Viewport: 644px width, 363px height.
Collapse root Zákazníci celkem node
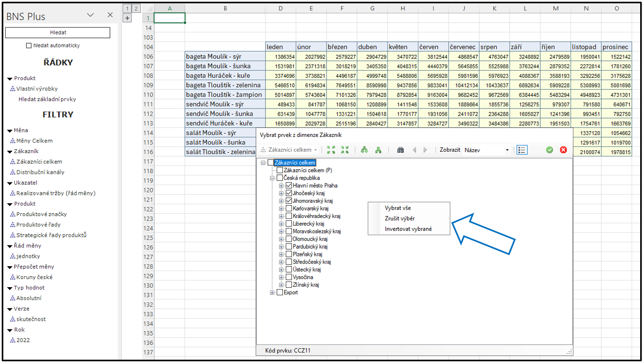pos(263,163)
